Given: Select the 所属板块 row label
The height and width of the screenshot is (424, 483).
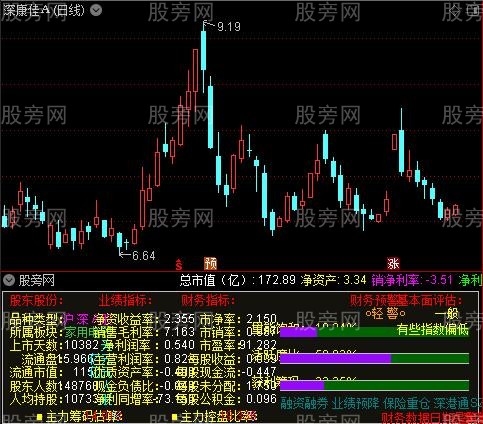Looking at the screenshot, I should tap(36, 332).
